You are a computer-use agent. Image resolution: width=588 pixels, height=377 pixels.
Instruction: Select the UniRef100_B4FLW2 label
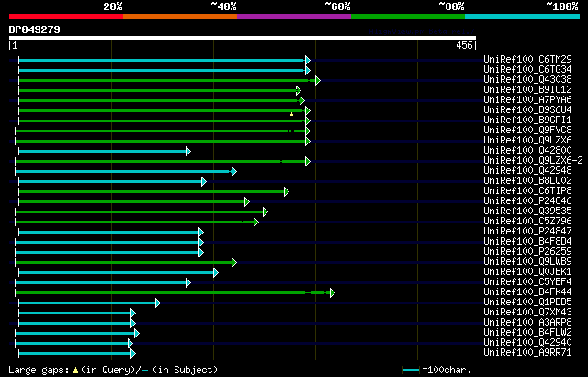click(x=527, y=332)
